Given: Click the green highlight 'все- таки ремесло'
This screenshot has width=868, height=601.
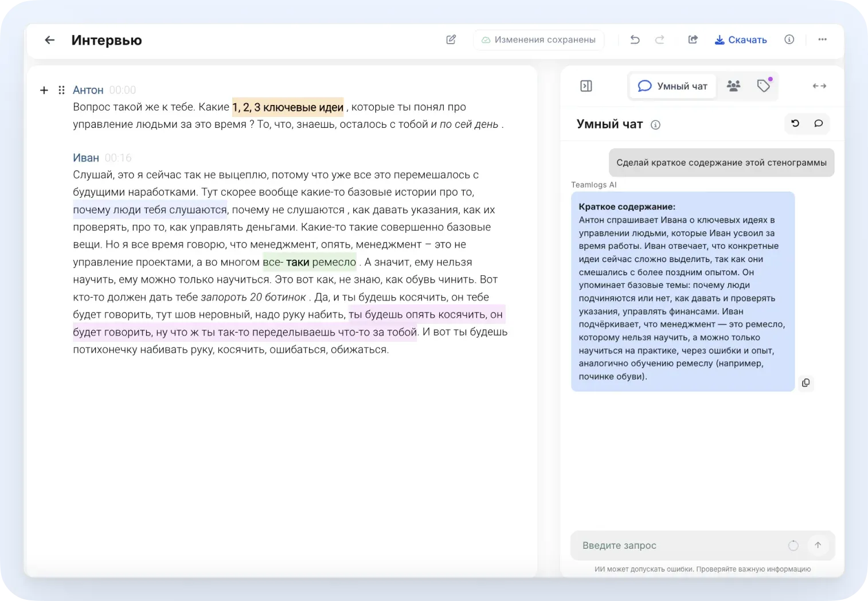Looking at the screenshot, I should click(x=310, y=262).
